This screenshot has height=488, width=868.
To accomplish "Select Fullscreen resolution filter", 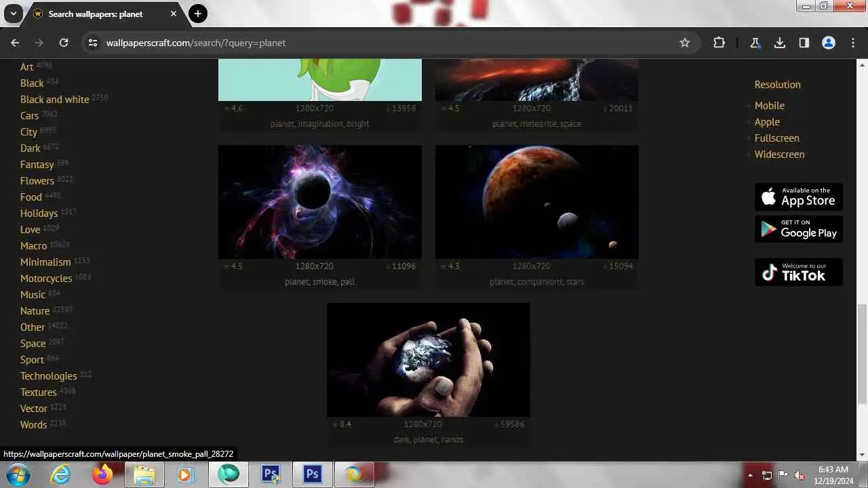I will pyautogui.click(x=777, y=138).
